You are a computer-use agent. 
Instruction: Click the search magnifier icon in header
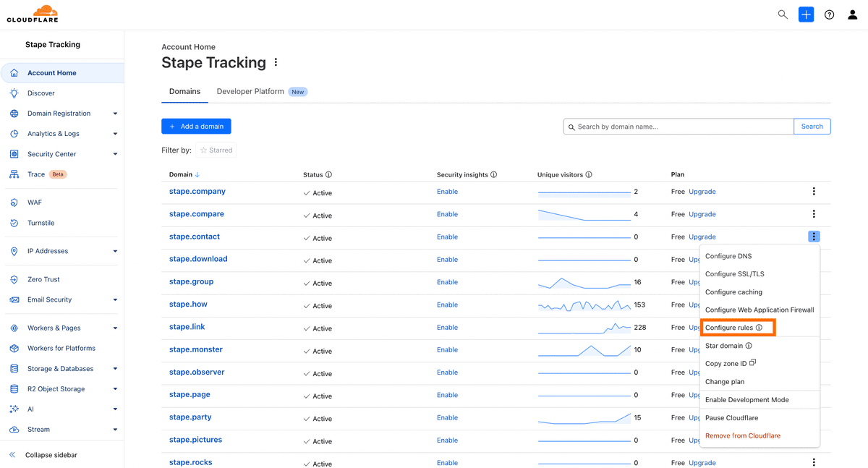click(783, 14)
